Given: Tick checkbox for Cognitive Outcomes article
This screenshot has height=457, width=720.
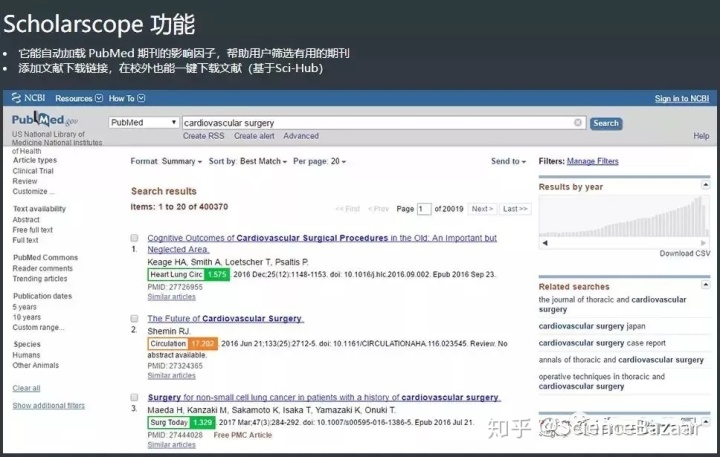Looking at the screenshot, I should (x=134, y=238).
